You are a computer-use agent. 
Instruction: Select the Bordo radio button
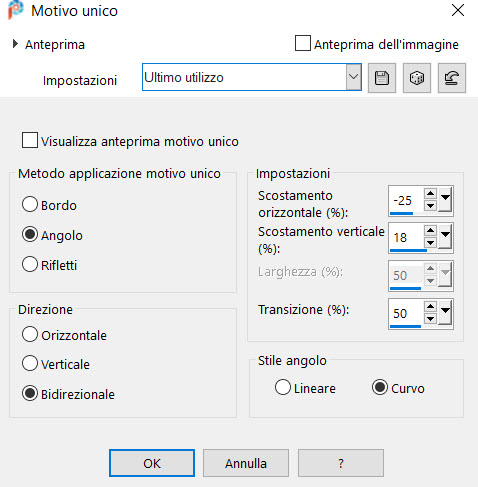point(30,204)
